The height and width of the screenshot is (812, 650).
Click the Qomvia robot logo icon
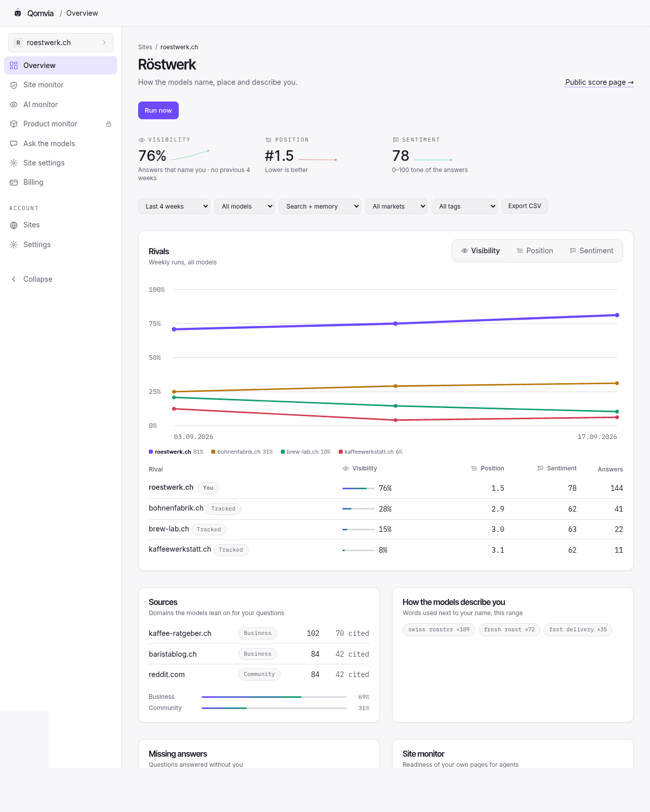[18, 13]
